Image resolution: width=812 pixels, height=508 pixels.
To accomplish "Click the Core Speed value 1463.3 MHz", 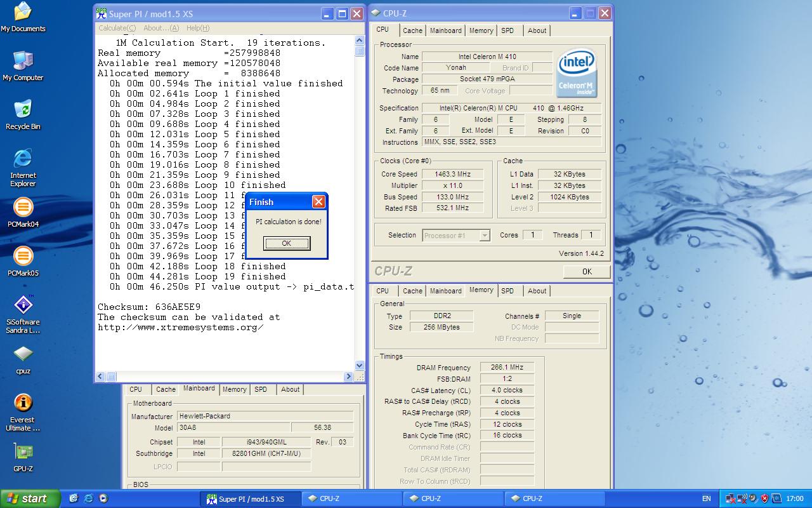I will [452, 174].
